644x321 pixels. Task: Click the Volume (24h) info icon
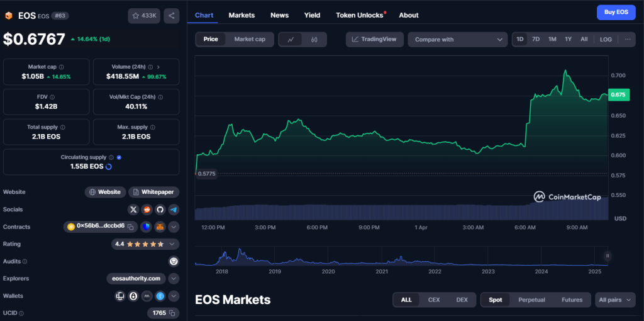(x=150, y=67)
